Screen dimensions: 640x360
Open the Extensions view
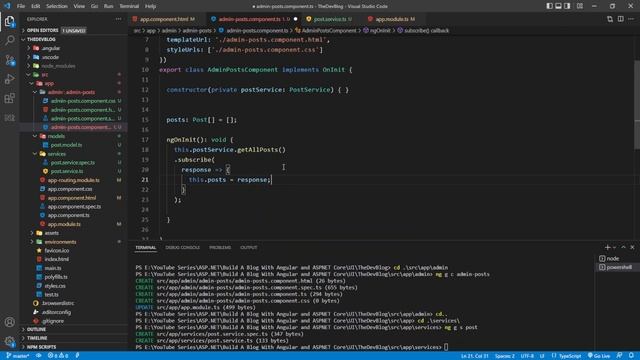click(9, 98)
